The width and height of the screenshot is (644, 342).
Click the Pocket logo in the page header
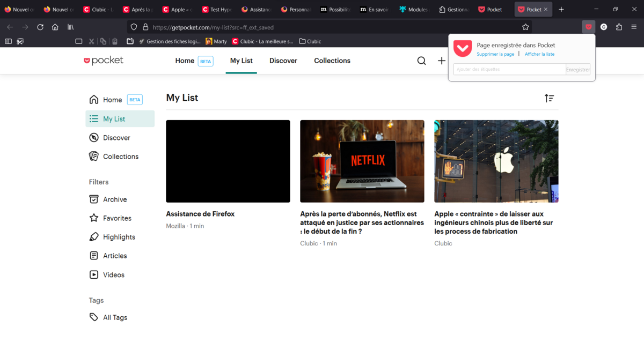pos(104,61)
